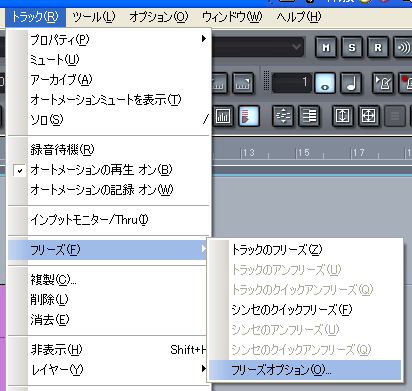
Task: Click the partially hidden ruler marker button
Action: pos(219,83)
